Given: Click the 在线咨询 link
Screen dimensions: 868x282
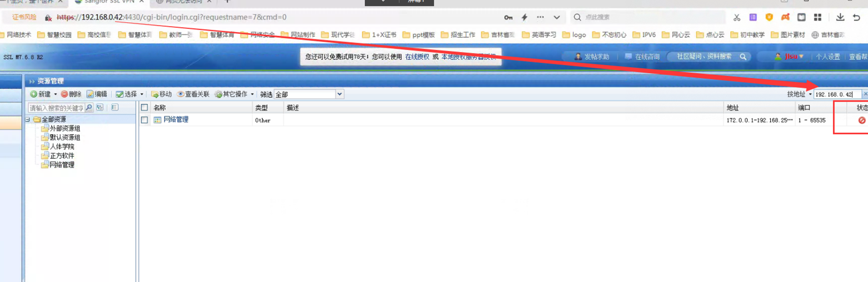Looking at the screenshot, I should click(x=643, y=57).
